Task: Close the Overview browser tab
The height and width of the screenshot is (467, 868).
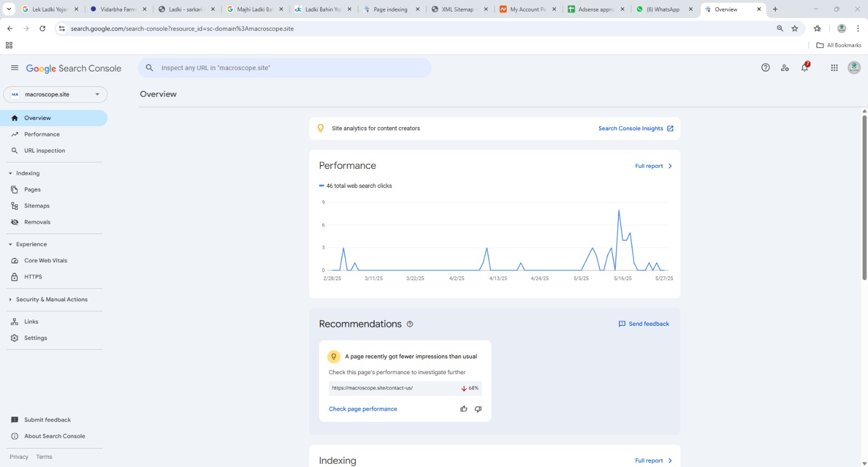Action: pos(758,9)
